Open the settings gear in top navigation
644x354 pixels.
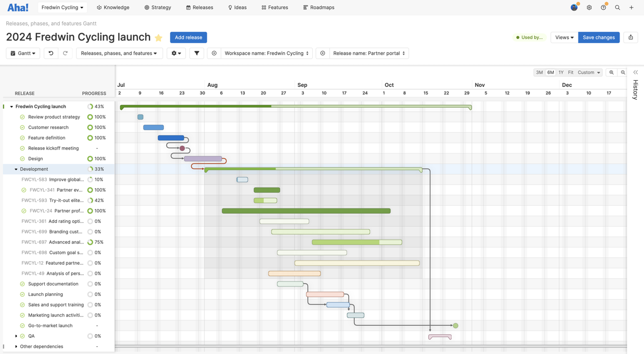(x=589, y=7)
